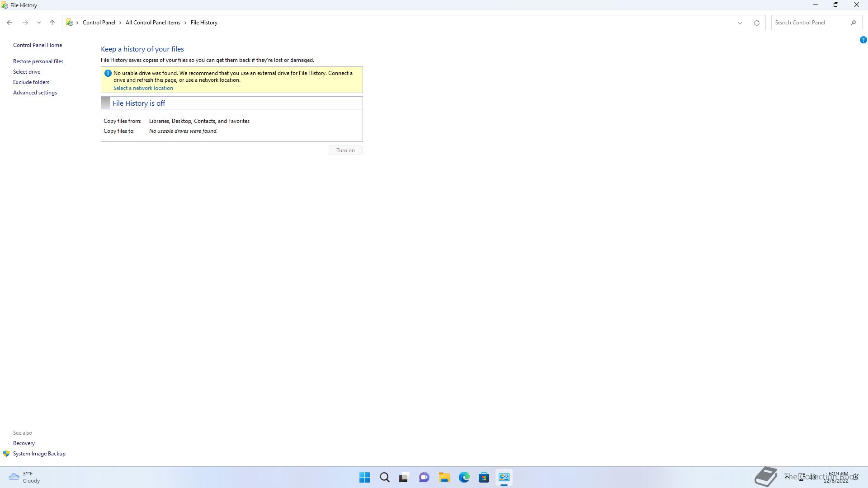Click Control Panel breadcrumb segment

pos(99,23)
